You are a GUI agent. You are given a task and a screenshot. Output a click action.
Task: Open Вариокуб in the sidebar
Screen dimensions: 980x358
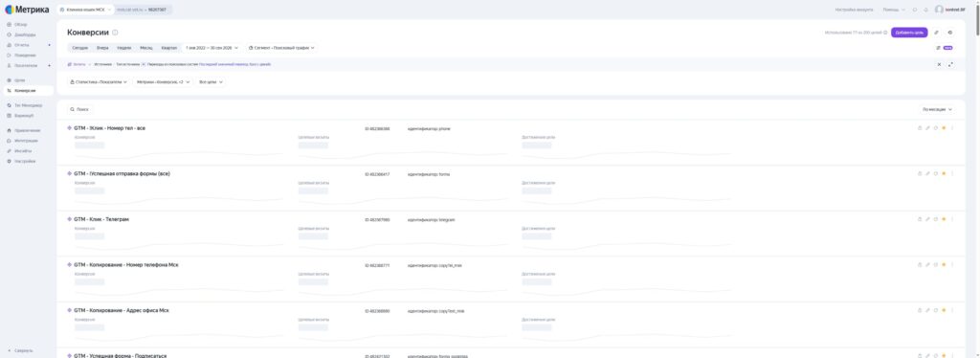[24, 116]
